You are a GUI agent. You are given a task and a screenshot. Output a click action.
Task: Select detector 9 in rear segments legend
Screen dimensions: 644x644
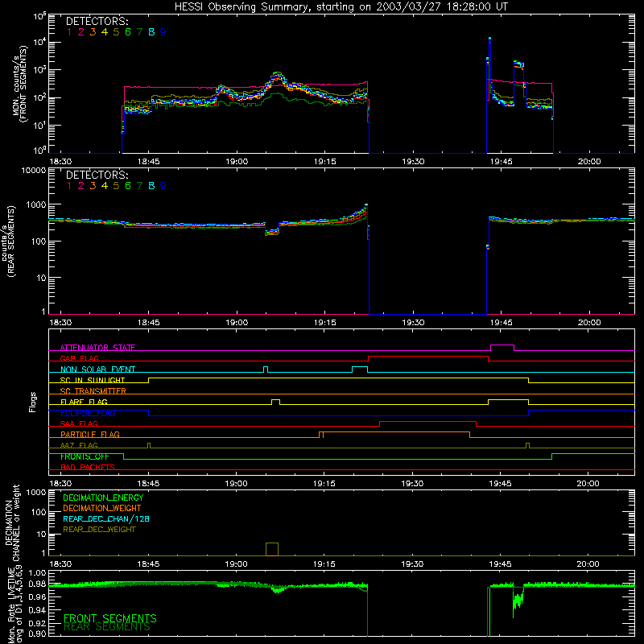(163, 186)
